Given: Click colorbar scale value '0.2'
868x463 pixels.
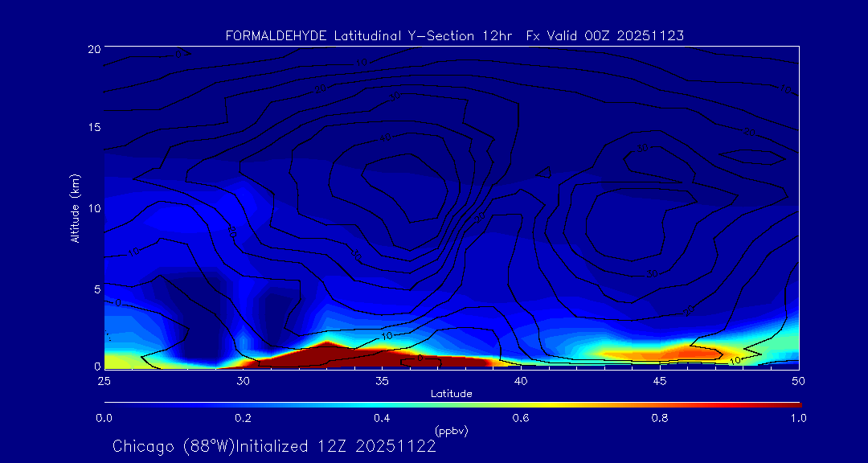Looking at the screenshot, I should 244,419.
